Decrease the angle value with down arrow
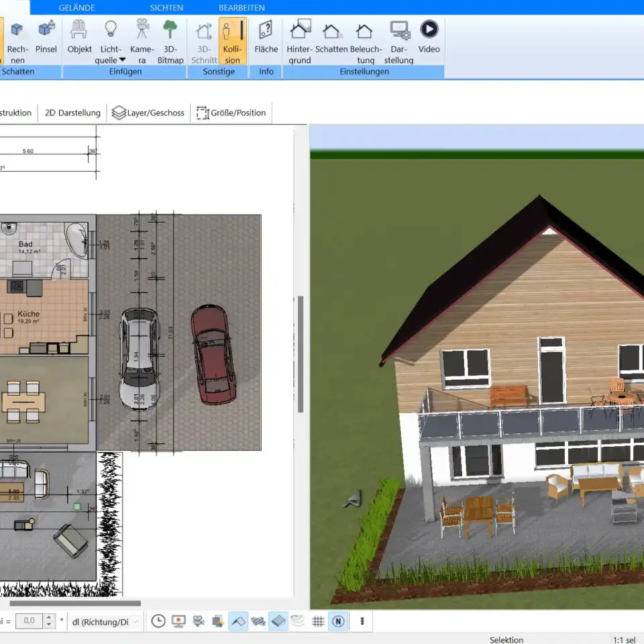 49,625
